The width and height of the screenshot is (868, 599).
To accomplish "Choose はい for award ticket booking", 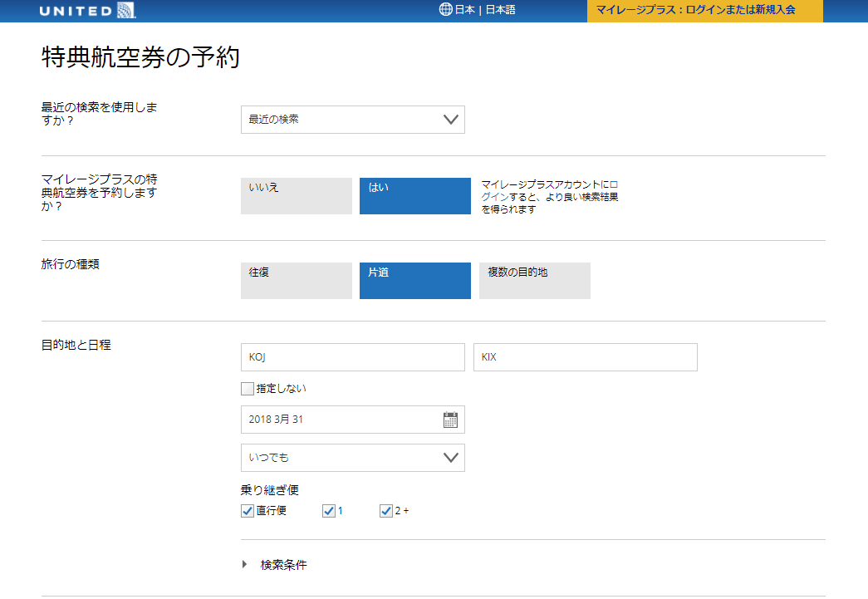I will [x=414, y=196].
